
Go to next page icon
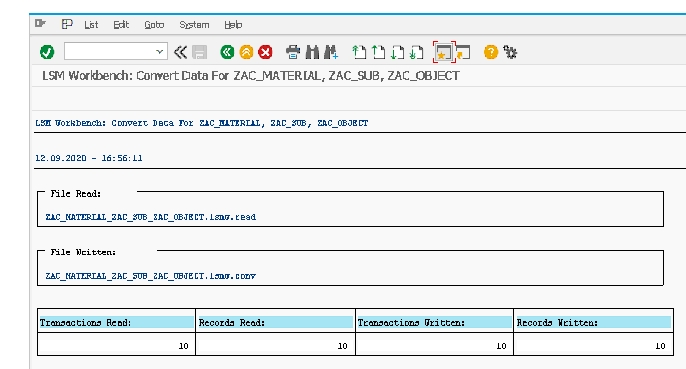397,52
